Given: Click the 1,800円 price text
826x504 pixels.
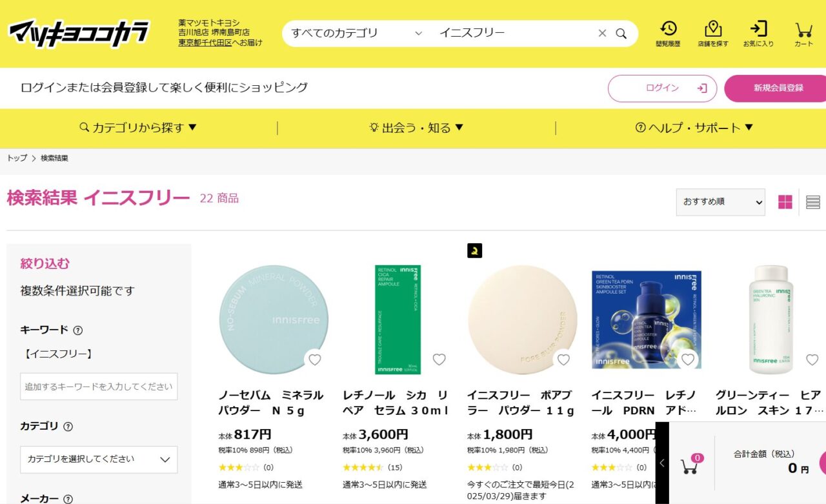Looking at the screenshot, I should click(508, 435).
